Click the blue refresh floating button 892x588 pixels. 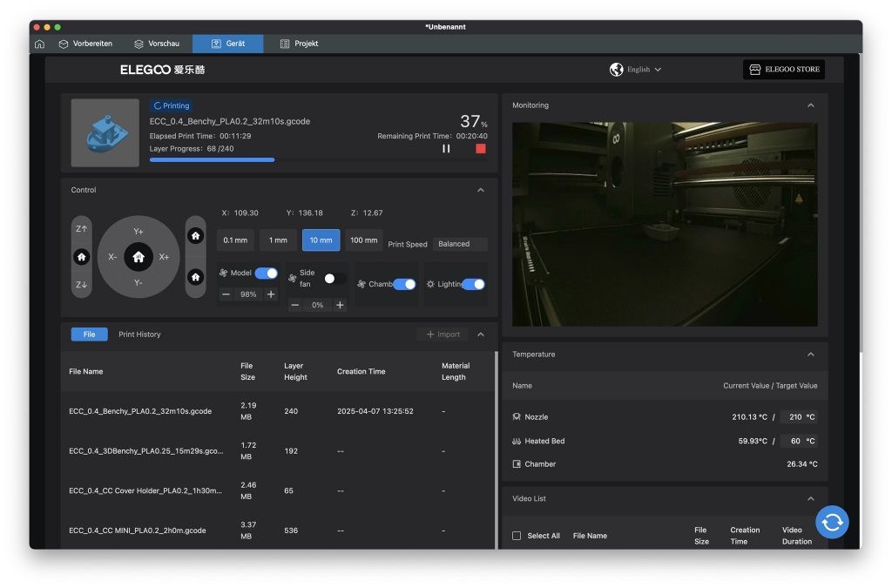point(832,522)
